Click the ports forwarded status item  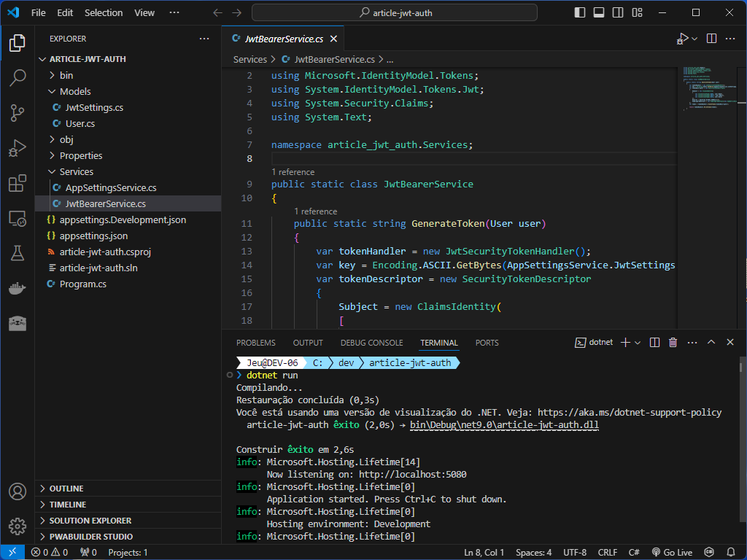click(88, 553)
